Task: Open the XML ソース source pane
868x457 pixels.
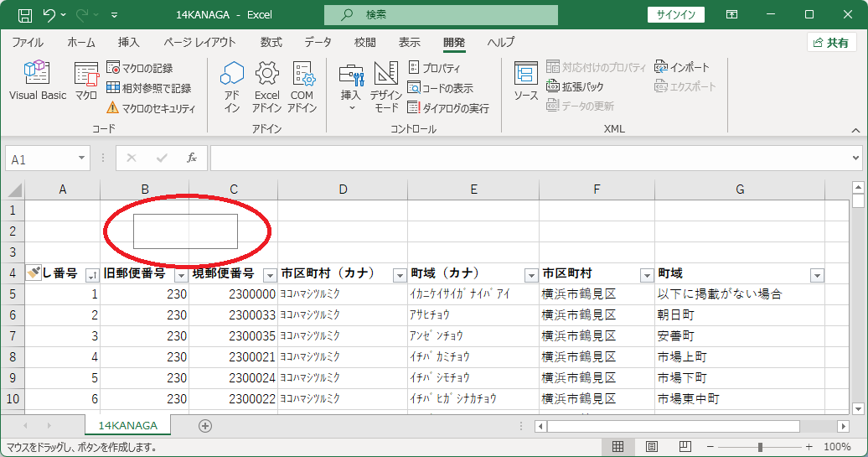Action: (x=525, y=81)
